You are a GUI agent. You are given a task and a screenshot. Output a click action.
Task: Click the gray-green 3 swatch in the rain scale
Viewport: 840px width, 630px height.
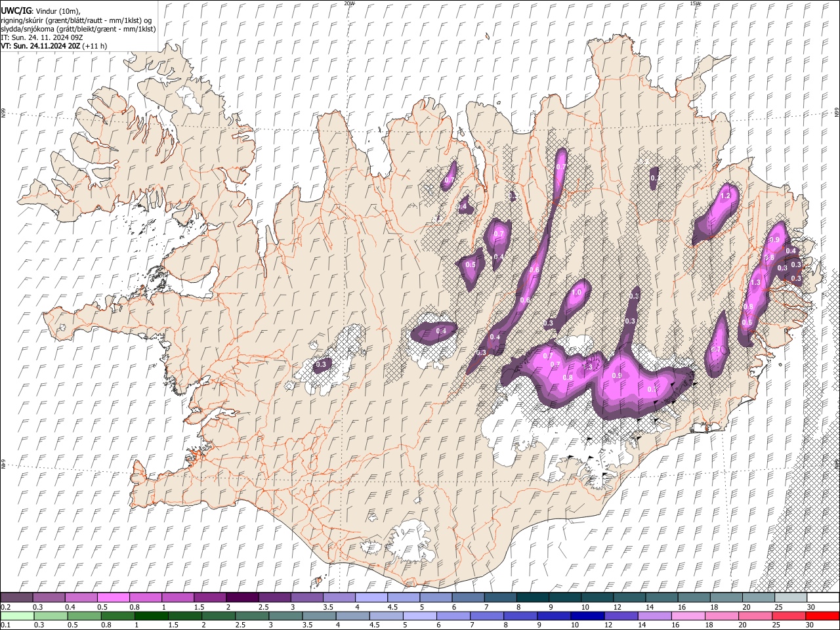point(285,616)
